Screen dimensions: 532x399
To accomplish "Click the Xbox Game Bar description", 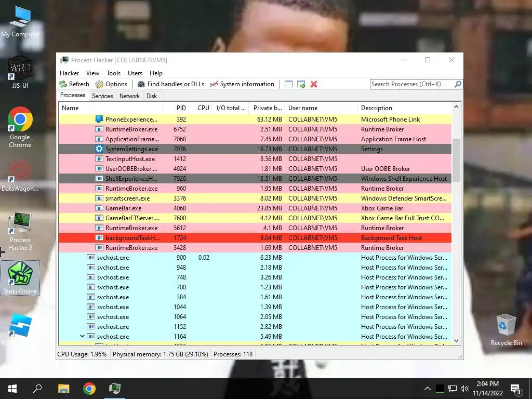I will tap(382, 208).
